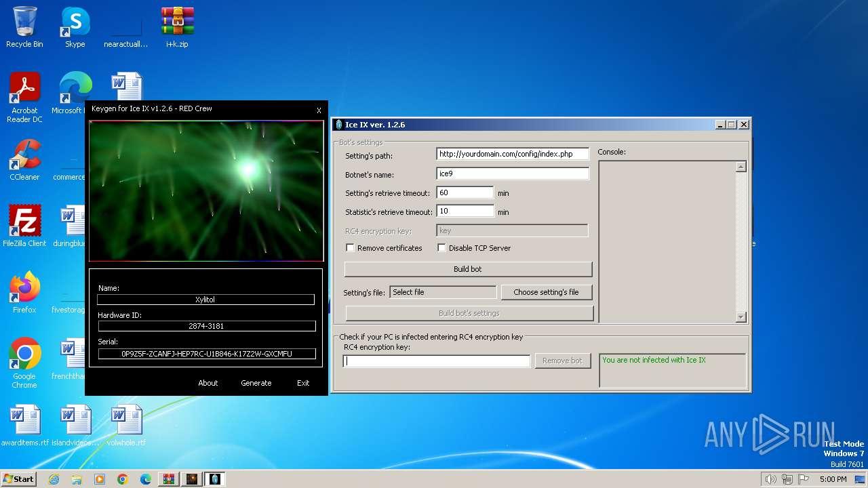This screenshot has width=868, height=488.
Task: Switch to Ice IX taskbar button
Action: (x=215, y=479)
